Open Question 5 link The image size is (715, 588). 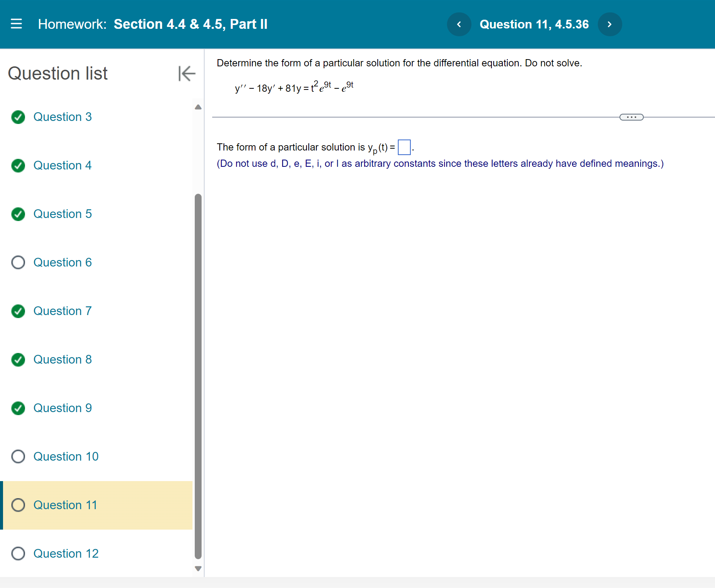tap(63, 214)
